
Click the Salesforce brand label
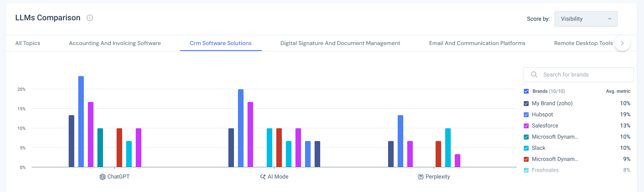[545, 125]
